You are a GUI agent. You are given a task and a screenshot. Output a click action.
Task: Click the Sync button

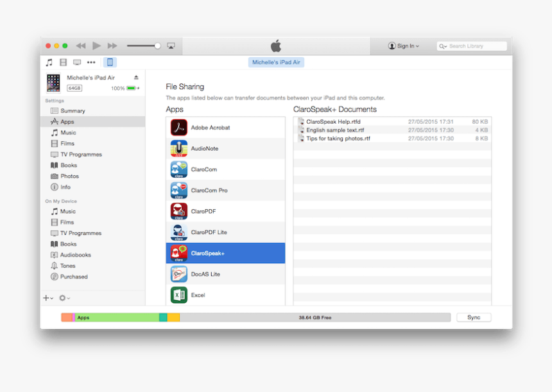click(474, 318)
